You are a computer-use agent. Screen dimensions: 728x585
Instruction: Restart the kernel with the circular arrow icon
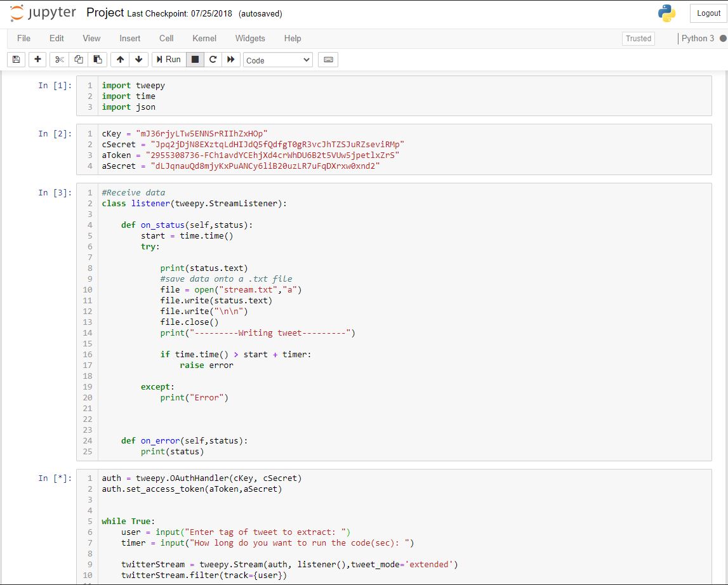point(213,60)
